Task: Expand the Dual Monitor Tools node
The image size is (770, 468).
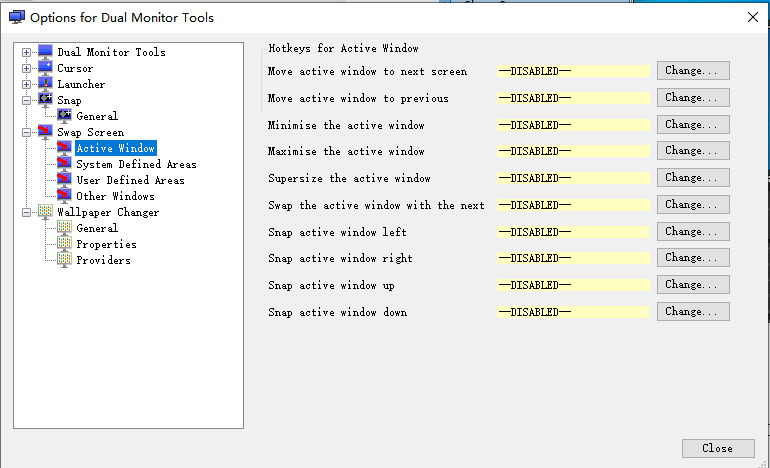Action: pyautogui.click(x=27, y=52)
